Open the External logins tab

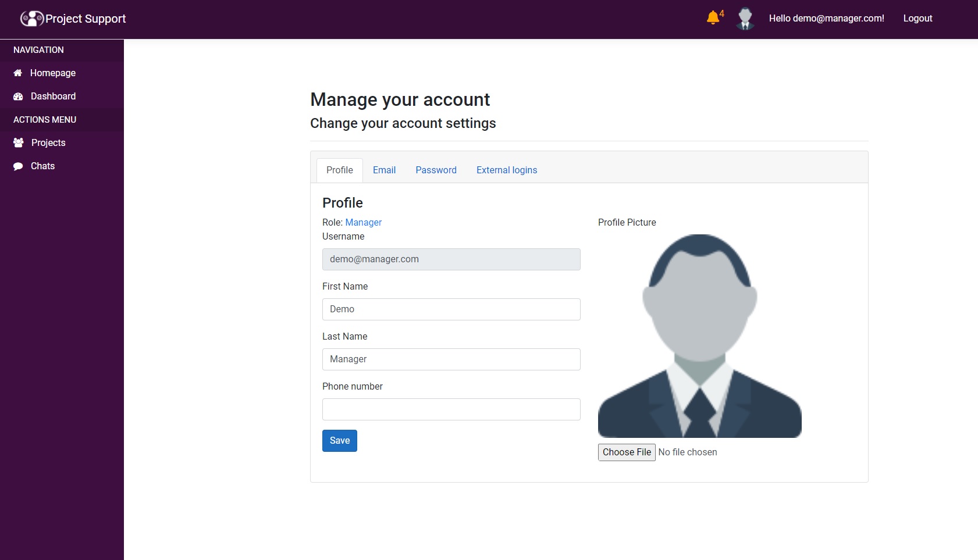pyautogui.click(x=507, y=170)
